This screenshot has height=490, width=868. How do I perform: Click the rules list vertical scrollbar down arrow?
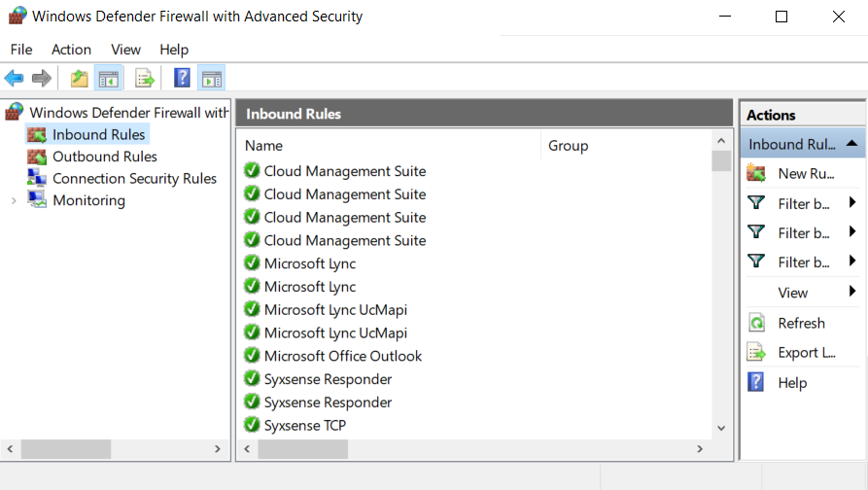(x=721, y=428)
